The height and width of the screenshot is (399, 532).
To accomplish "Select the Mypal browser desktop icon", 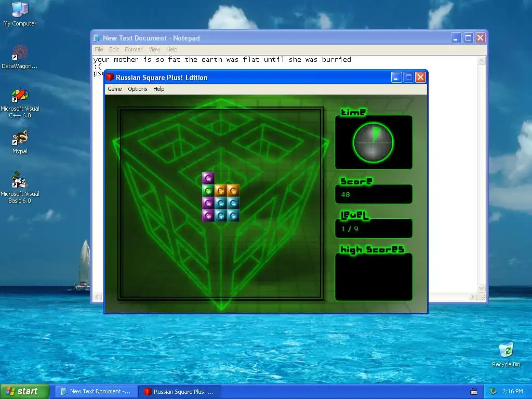I will pos(20,142).
